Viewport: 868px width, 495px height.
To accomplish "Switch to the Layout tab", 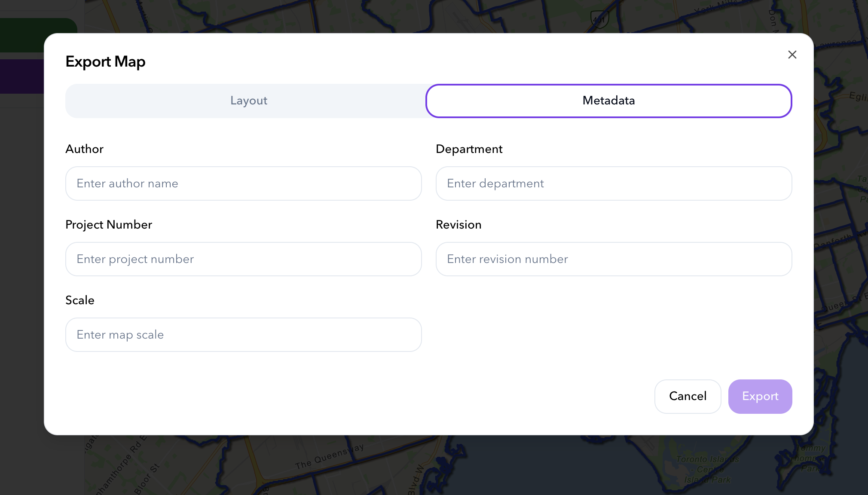I will point(248,101).
